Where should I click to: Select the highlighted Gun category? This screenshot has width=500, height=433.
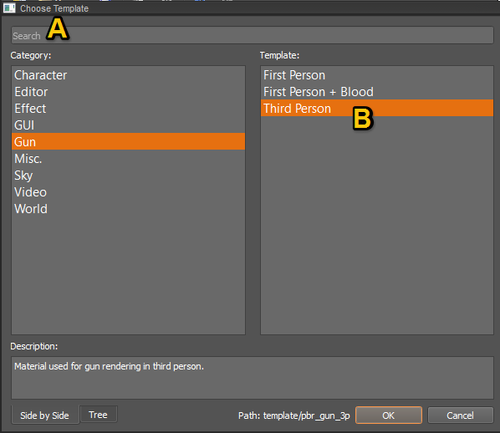click(x=128, y=142)
